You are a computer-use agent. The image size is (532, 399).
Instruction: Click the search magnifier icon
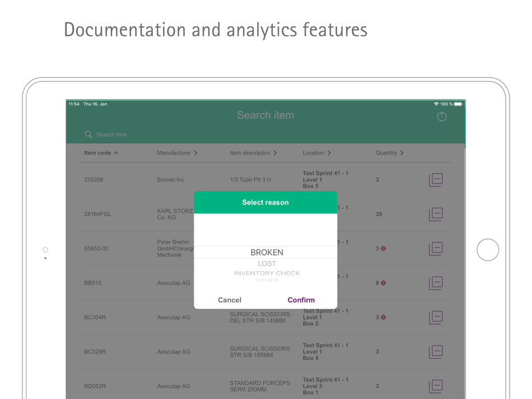(88, 134)
